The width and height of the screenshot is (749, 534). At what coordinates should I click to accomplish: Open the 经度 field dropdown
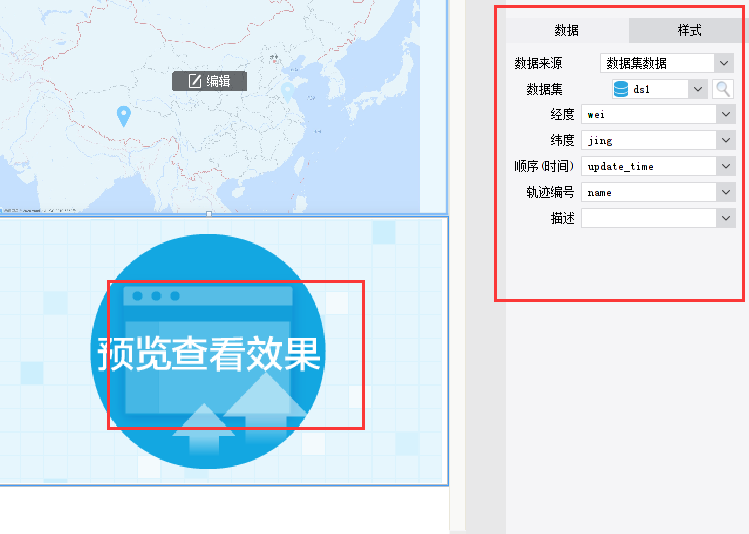726,115
